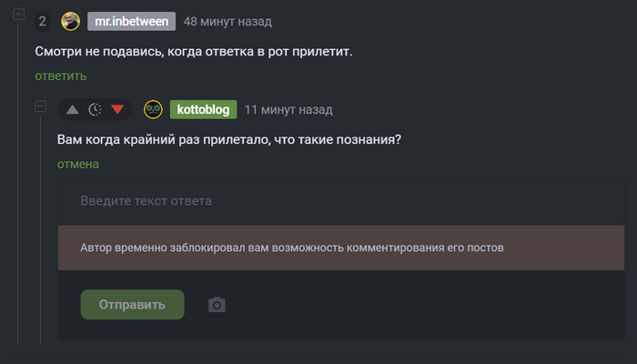Click the "Вам когда крайний раз" reply text
Screen dimensions: 637x364
(x=229, y=139)
